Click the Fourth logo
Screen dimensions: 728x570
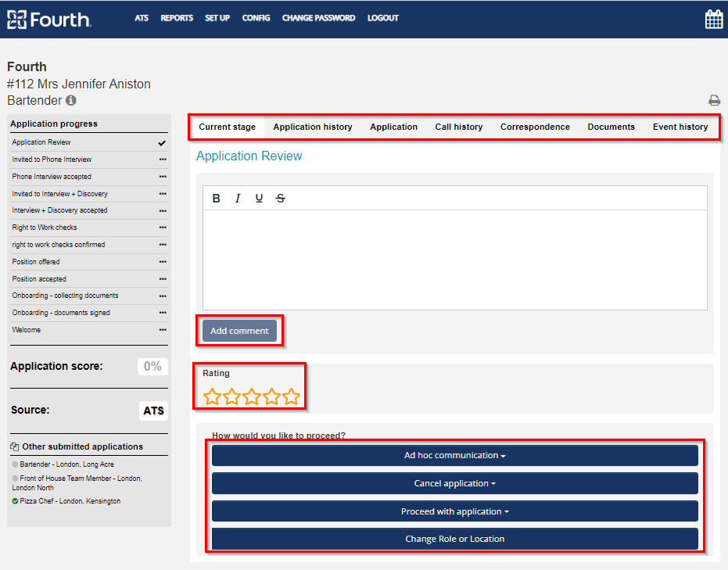[49, 20]
